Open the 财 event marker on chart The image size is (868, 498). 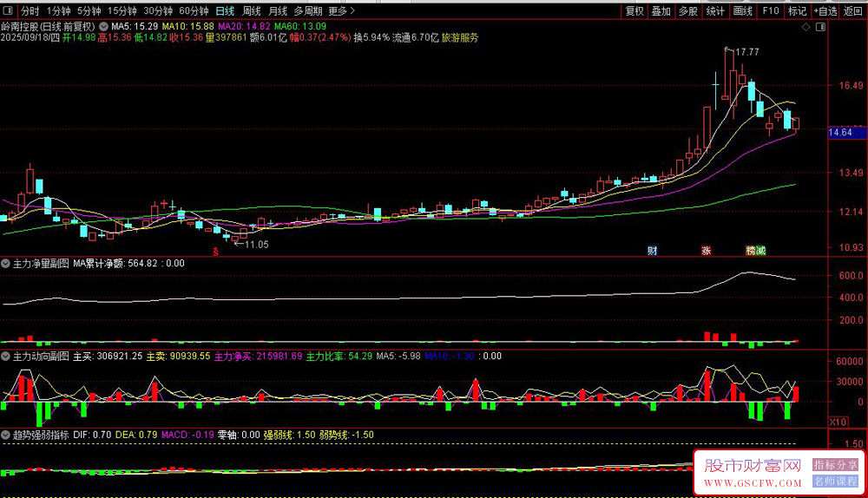coord(652,251)
